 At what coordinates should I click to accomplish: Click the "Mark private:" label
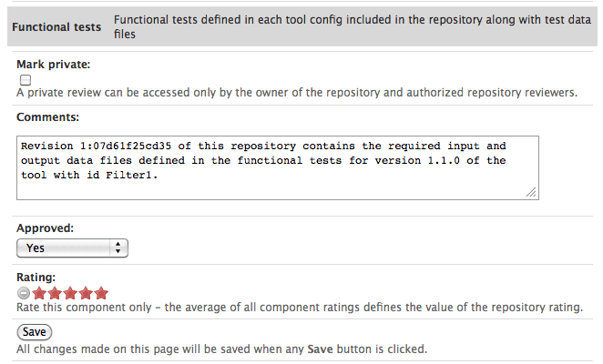click(x=54, y=65)
